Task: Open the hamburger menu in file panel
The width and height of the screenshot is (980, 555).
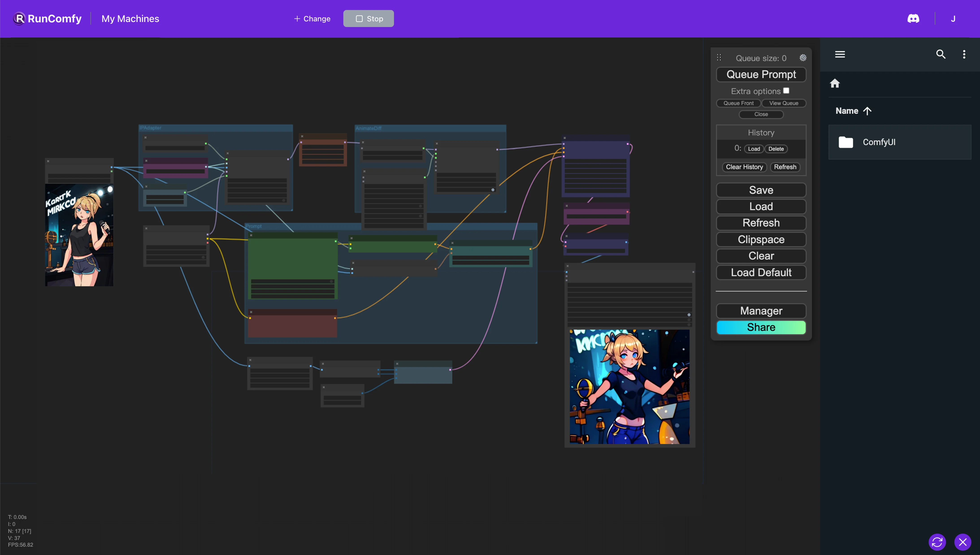Action: (x=840, y=54)
